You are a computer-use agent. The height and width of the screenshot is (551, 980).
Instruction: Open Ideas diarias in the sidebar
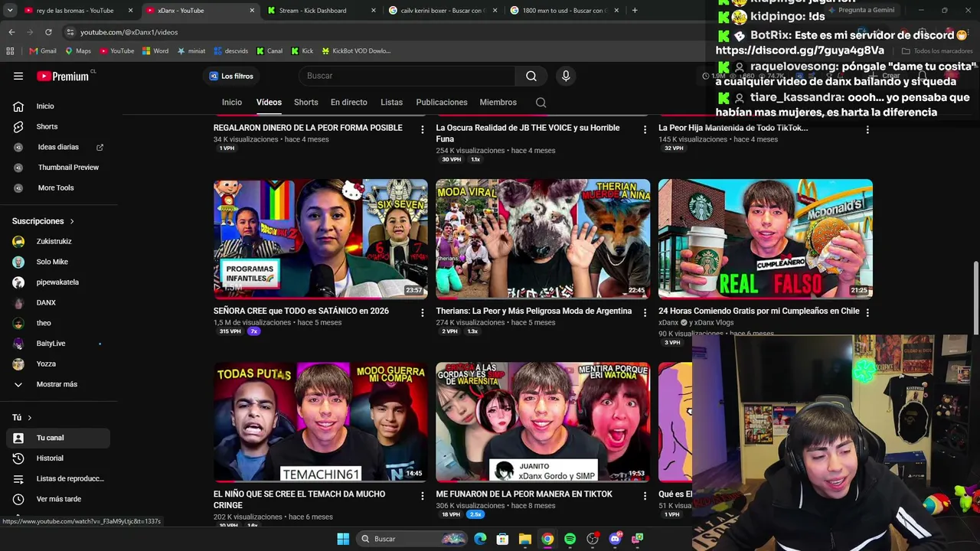tap(58, 147)
